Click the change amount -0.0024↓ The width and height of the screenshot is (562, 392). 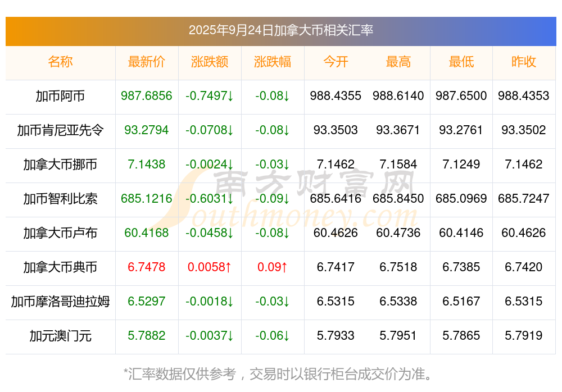coord(210,164)
